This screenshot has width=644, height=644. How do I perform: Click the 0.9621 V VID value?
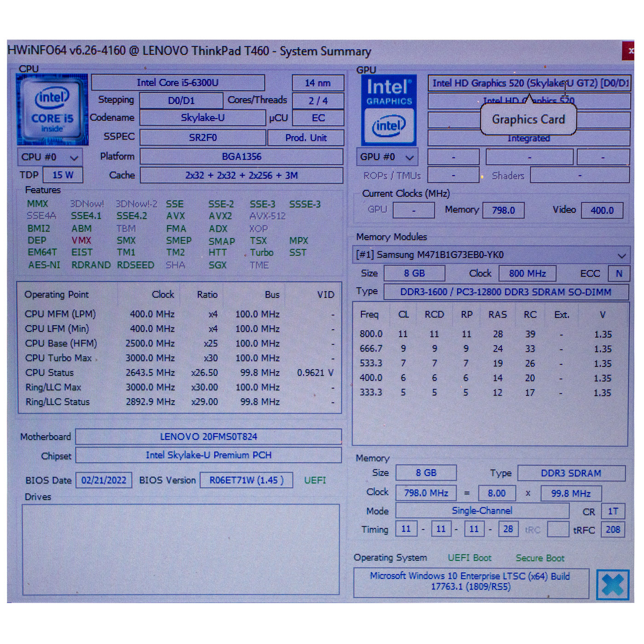[315, 373]
